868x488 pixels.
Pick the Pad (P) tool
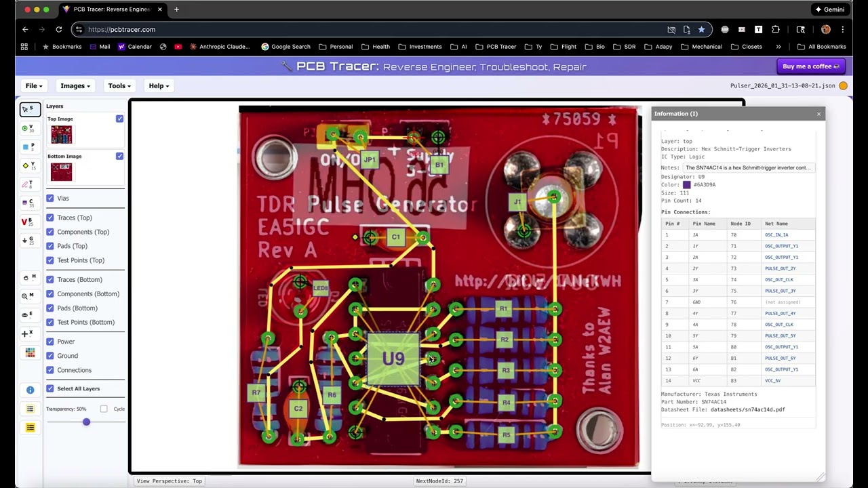30,147
